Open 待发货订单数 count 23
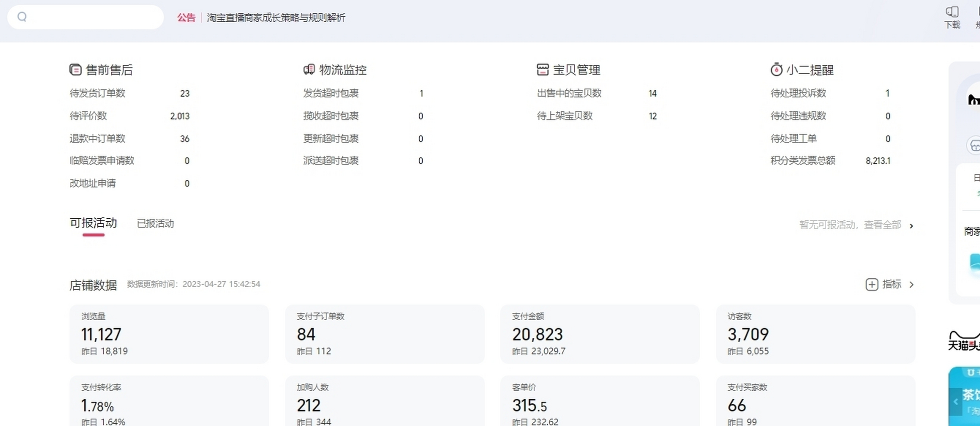 185,94
